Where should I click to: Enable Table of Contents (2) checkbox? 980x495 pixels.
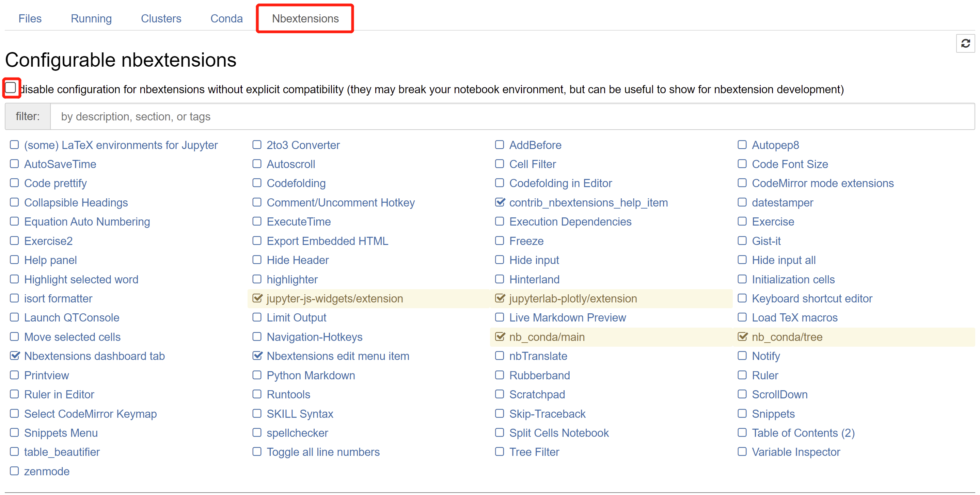742,433
